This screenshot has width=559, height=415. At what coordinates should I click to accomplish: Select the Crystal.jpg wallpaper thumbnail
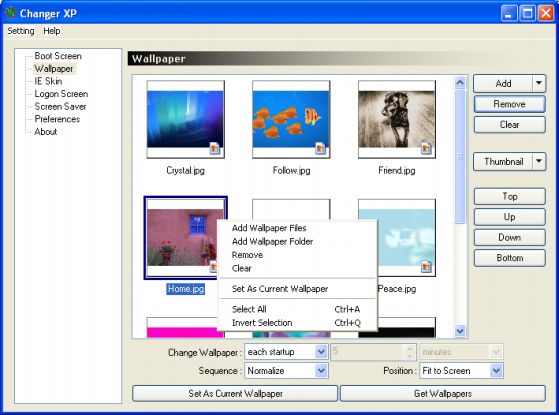coord(185,119)
